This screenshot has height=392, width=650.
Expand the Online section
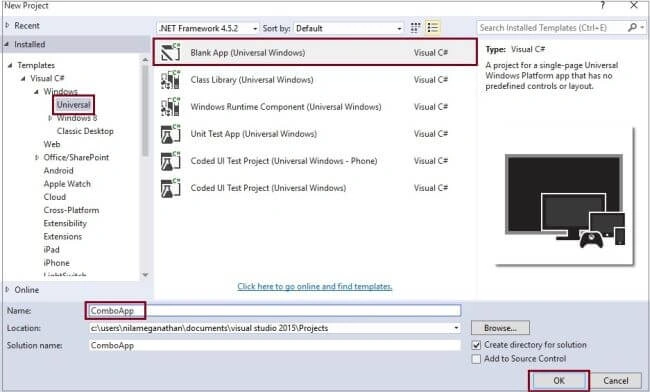tap(7, 290)
